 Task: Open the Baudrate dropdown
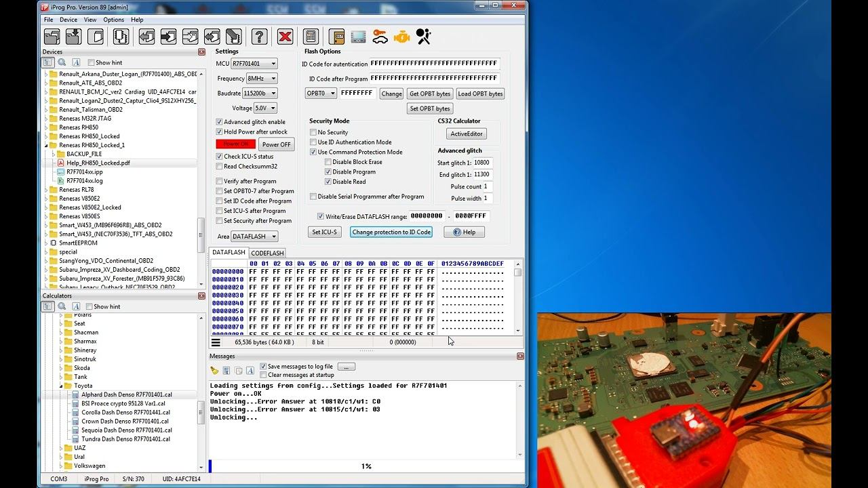pos(260,94)
